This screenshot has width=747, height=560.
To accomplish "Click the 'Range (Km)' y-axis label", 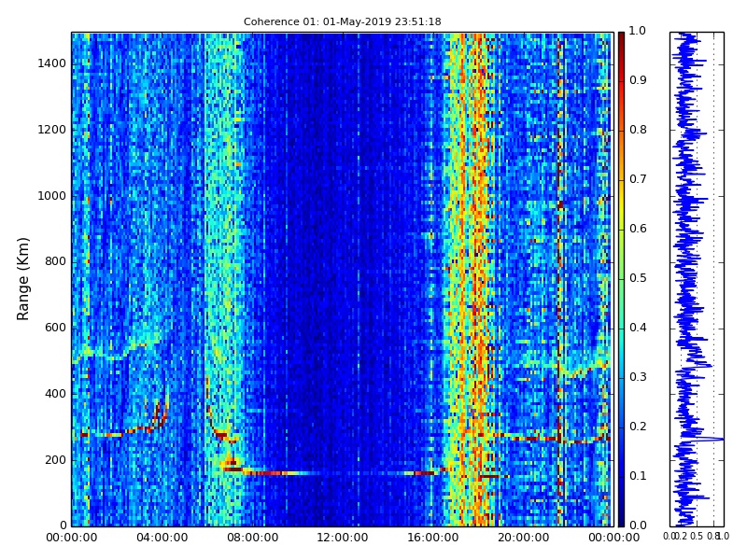I will pos(22,279).
